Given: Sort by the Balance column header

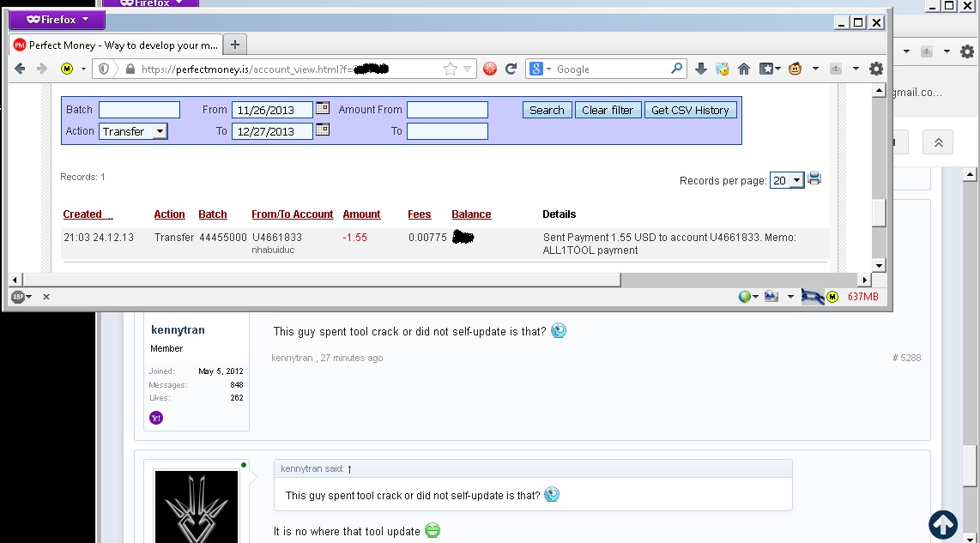Looking at the screenshot, I should [471, 214].
